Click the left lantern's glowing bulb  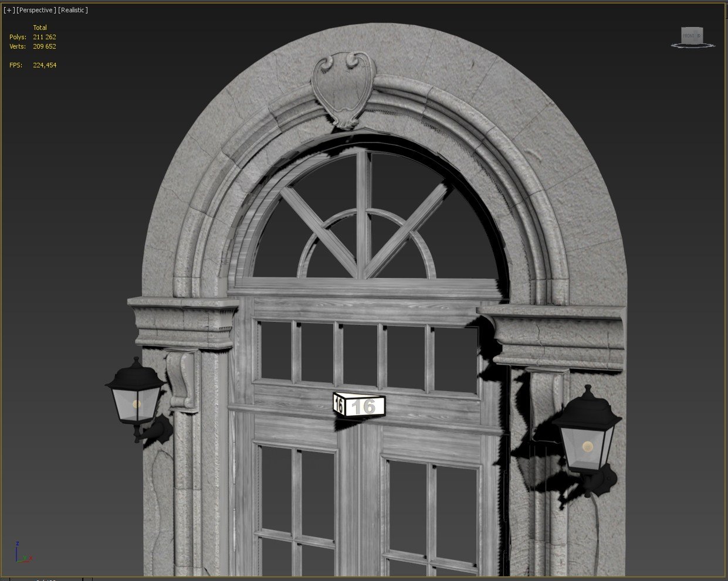pos(137,404)
